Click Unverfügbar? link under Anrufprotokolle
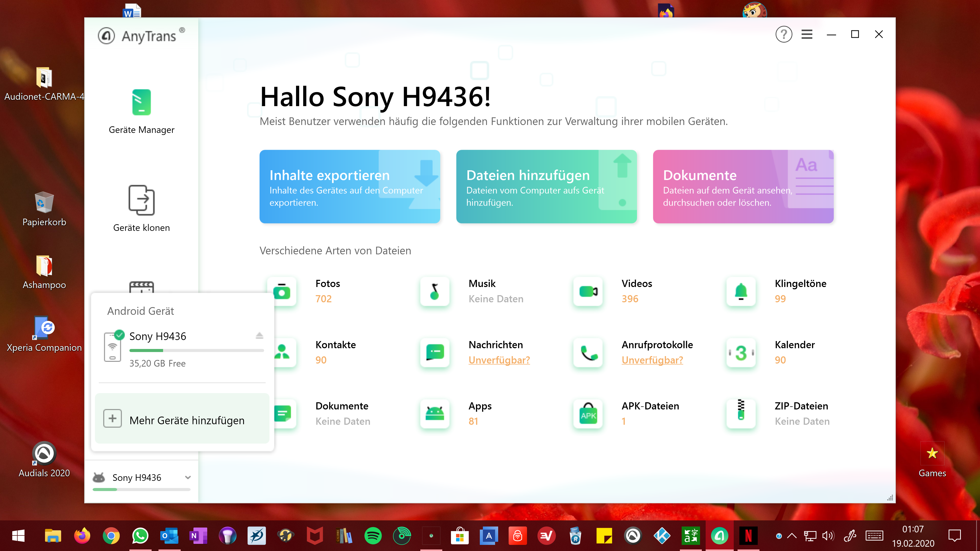 [x=652, y=360]
